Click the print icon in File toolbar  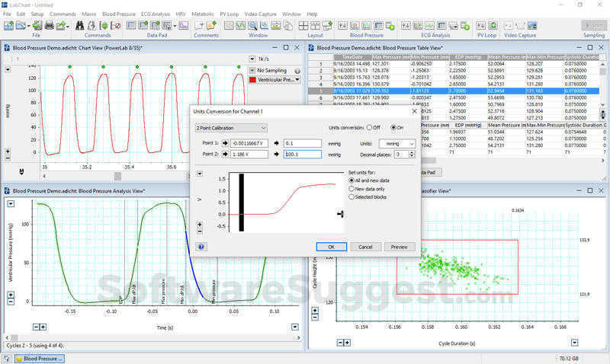click(x=49, y=25)
